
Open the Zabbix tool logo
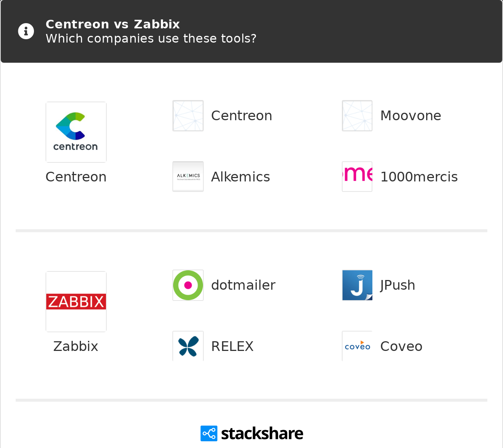tap(76, 302)
